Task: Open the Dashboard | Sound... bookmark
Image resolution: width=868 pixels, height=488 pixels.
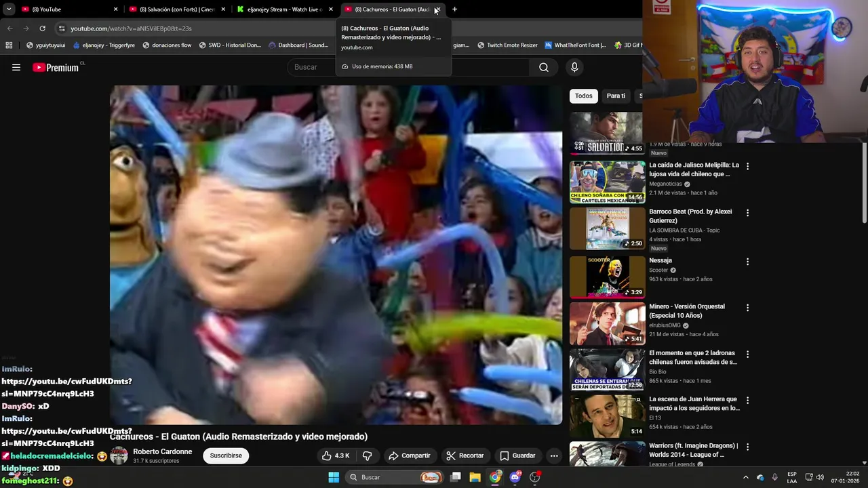Action: 298,45
